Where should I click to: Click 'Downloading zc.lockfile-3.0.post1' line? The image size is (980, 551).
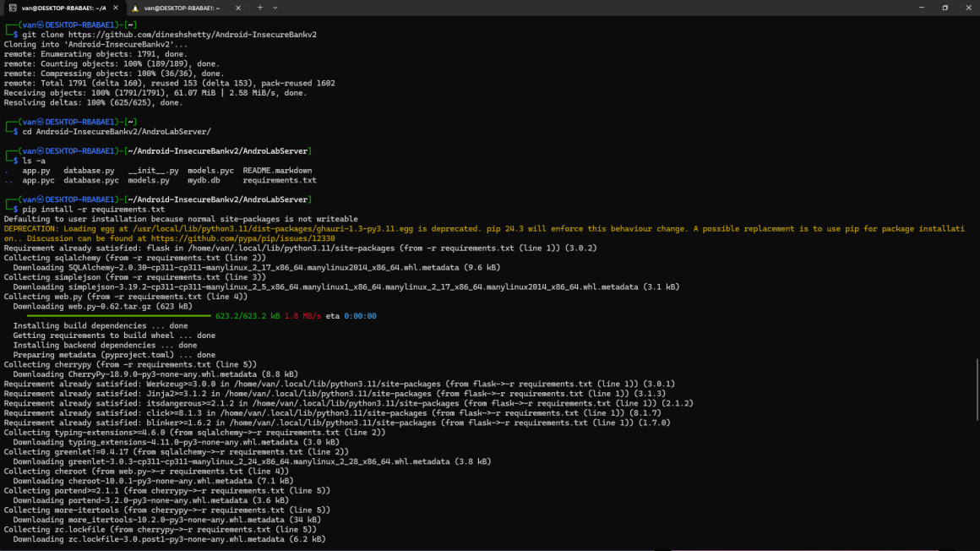point(169,539)
